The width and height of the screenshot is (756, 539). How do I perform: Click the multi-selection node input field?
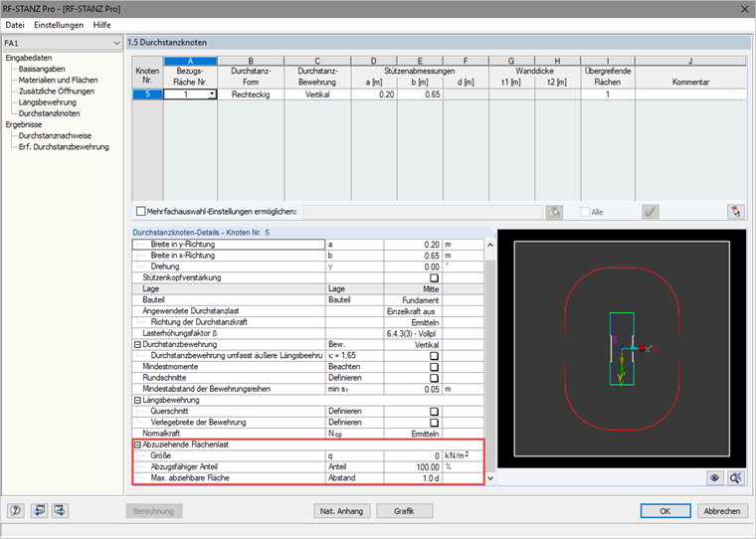coord(423,212)
